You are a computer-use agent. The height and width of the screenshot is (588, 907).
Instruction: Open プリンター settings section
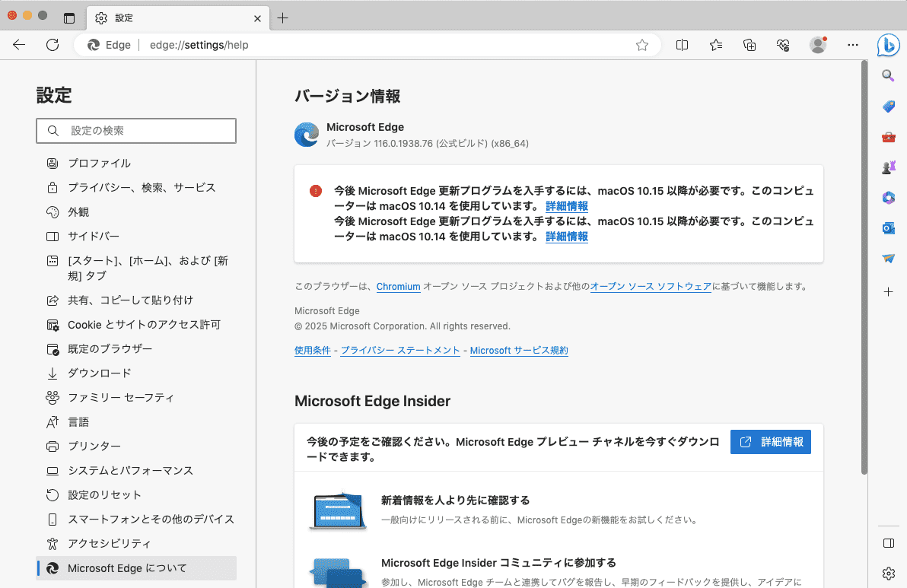[136, 446]
